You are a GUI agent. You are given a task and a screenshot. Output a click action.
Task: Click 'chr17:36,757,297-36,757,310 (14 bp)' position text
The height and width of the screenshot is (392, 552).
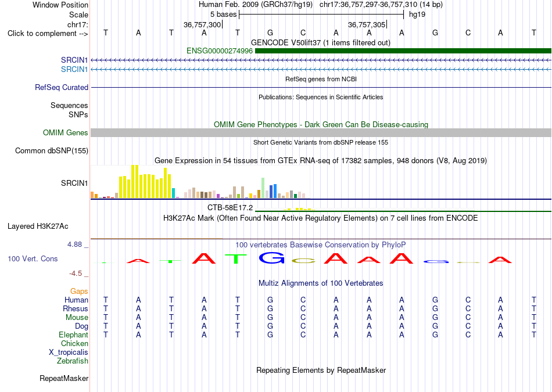pyautogui.click(x=381, y=5)
